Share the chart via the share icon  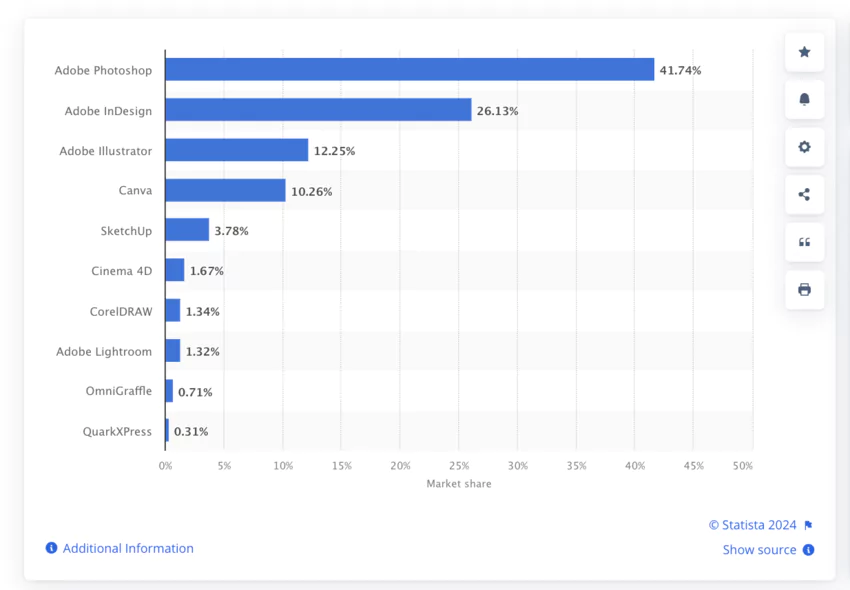[x=804, y=195]
